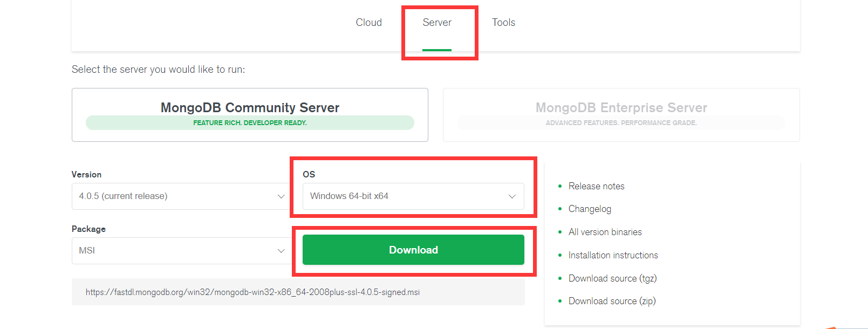This screenshot has height=329, width=868.
Task: Click the OS dropdown chevron arrow
Action: (x=512, y=196)
